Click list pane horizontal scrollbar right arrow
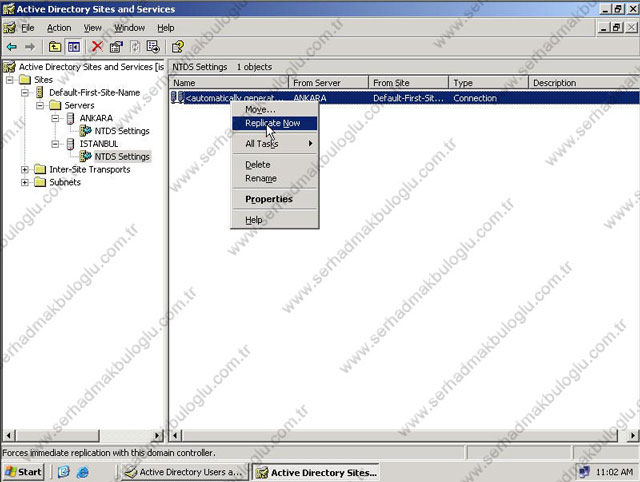640x482 pixels. 633,436
